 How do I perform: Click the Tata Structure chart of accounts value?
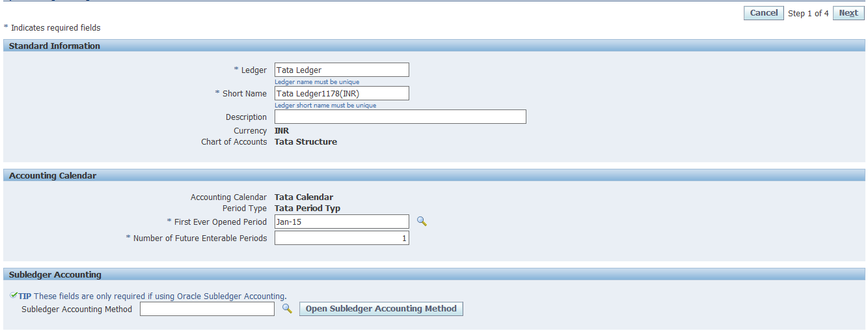click(x=306, y=142)
